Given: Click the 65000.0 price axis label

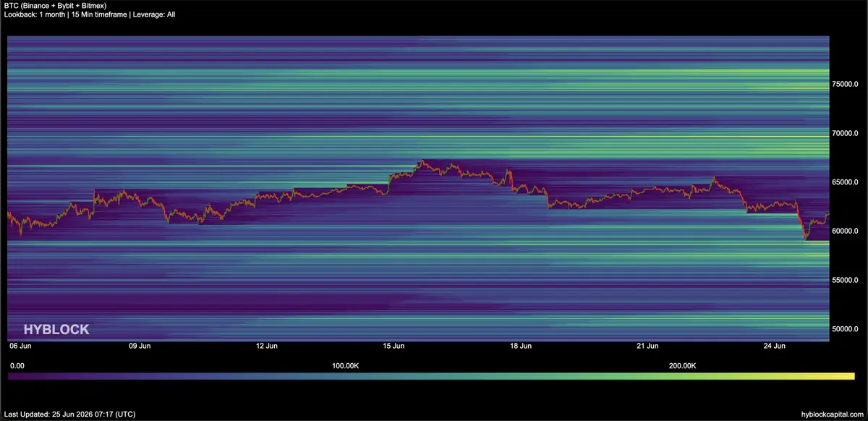Looking at the screenshot, I should click(845, 182).
